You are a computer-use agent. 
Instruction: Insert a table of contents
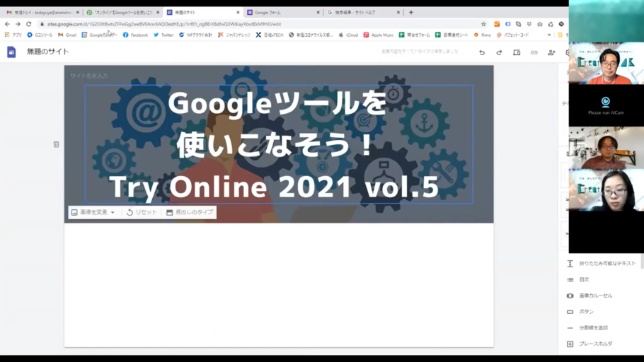coord(578,279)
